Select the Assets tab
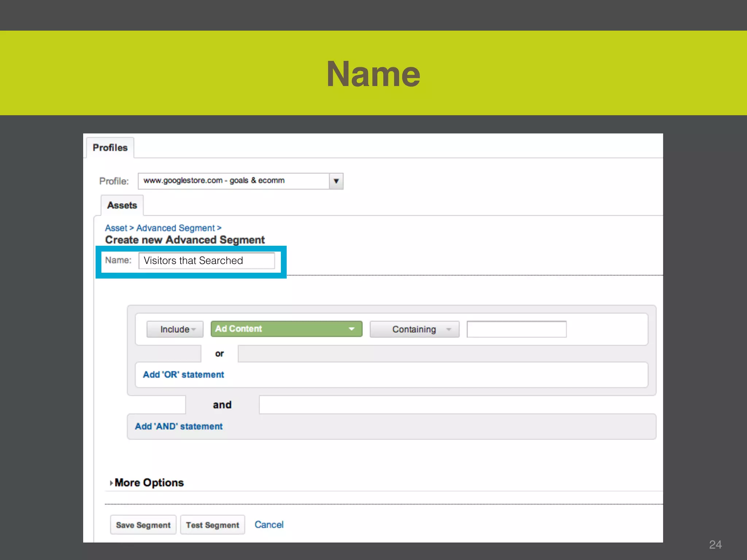 click(x=122, y=205)
